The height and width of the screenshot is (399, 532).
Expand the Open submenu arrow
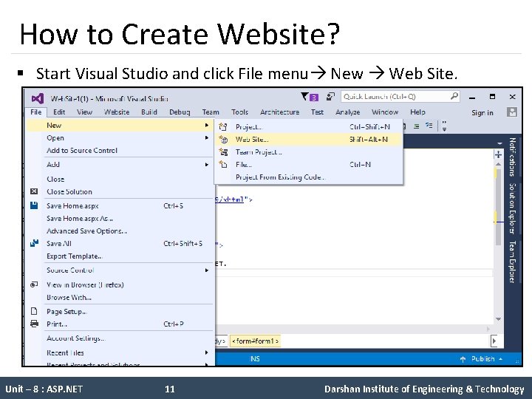207,137
